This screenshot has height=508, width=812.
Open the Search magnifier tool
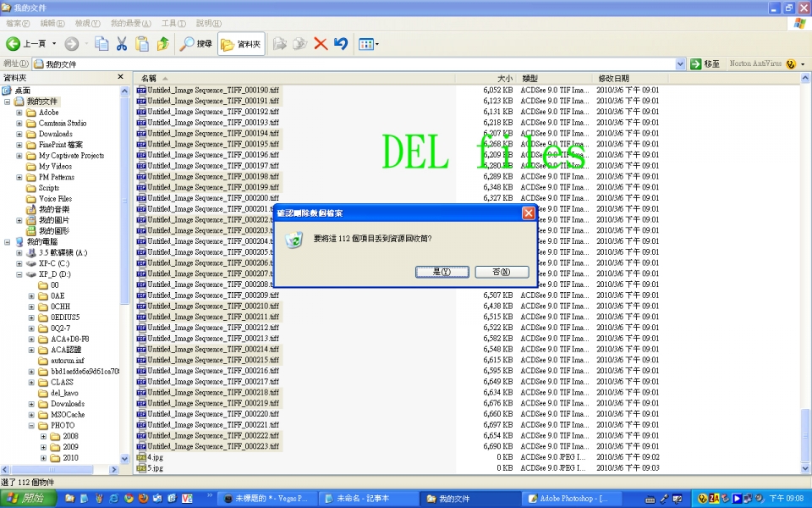click(195, 44)
